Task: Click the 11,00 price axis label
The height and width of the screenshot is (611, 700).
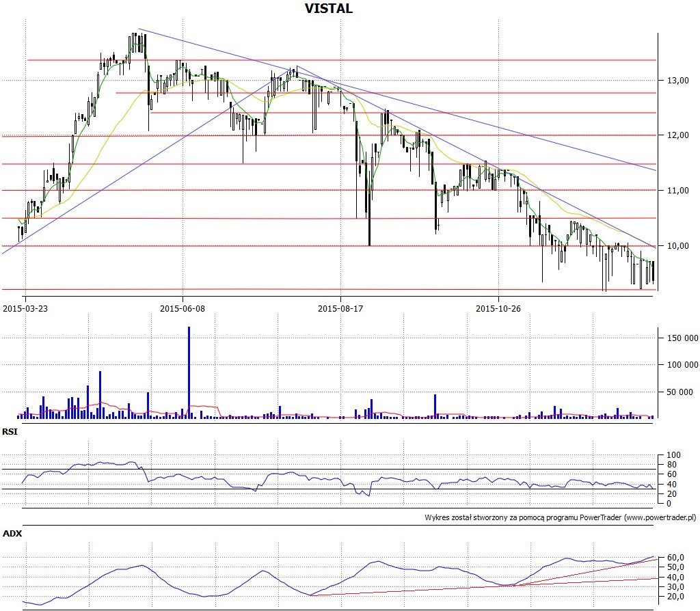Action: tap(678, 191)
